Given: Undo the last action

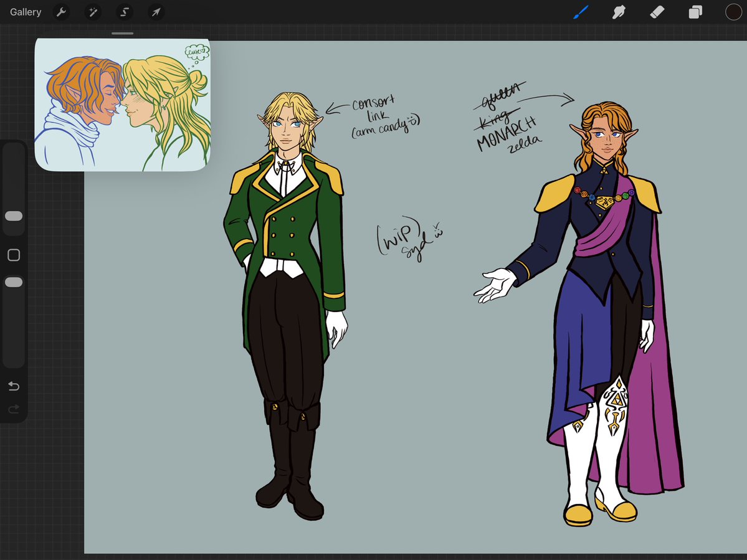Looking at the screenshot, I should click(x=14, y=386).
